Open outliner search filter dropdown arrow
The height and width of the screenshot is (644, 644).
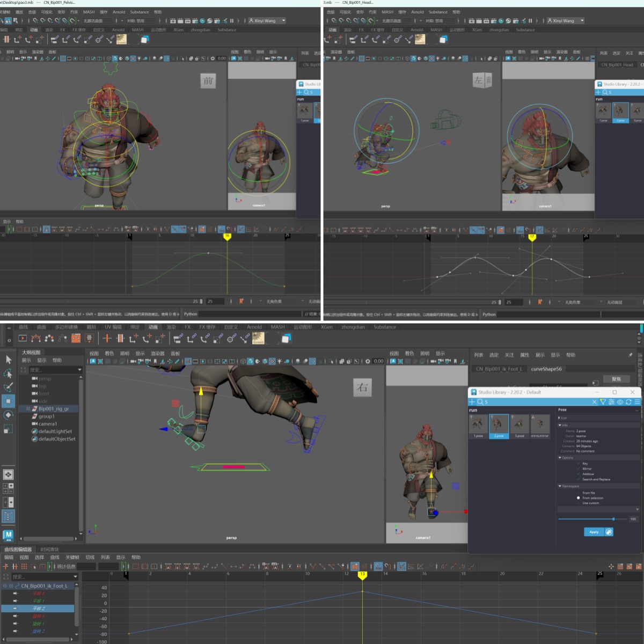[x=79, y=370]
